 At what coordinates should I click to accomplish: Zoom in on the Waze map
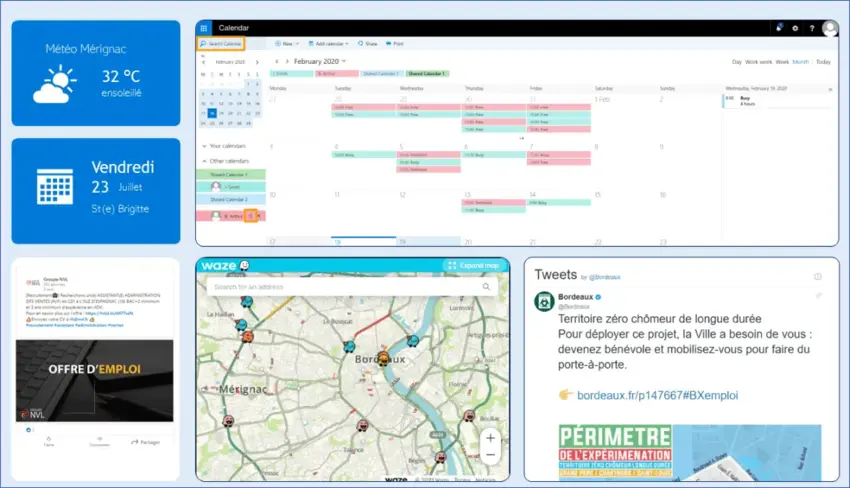tap(490, 438)
